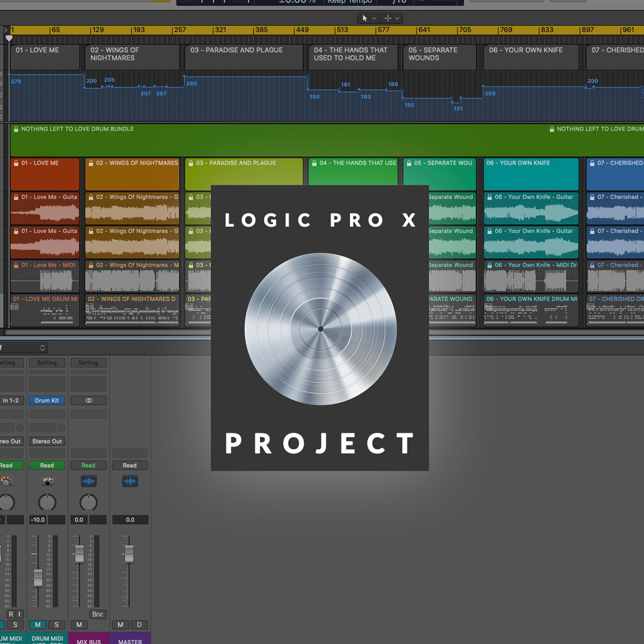Click the Master channel waveform icon
644x644 pixels.
(x=130, y=481)
